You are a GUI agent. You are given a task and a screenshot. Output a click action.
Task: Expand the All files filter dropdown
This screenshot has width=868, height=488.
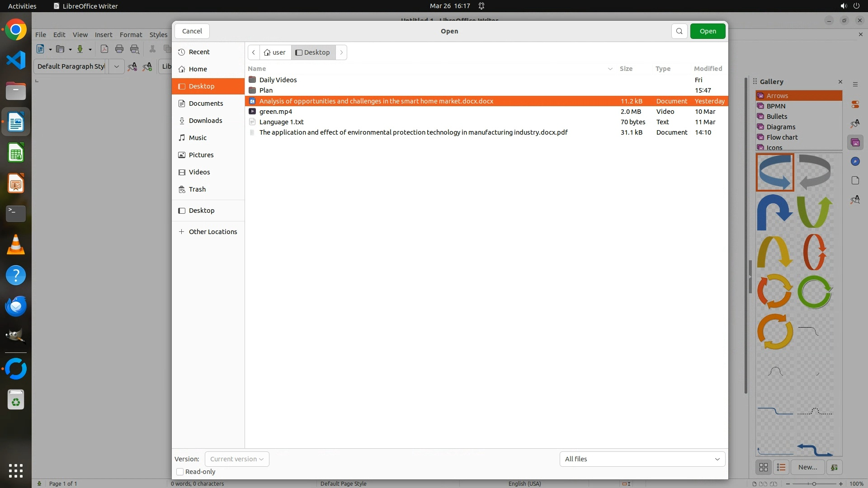(x=642, y=459)
